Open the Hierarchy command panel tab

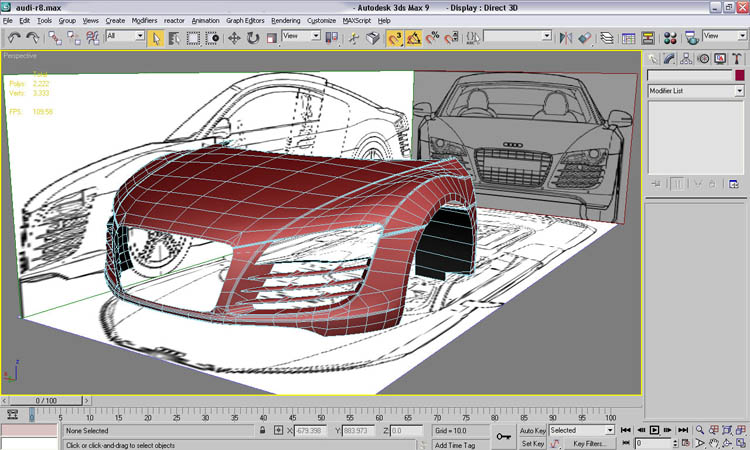pos(688,59)
